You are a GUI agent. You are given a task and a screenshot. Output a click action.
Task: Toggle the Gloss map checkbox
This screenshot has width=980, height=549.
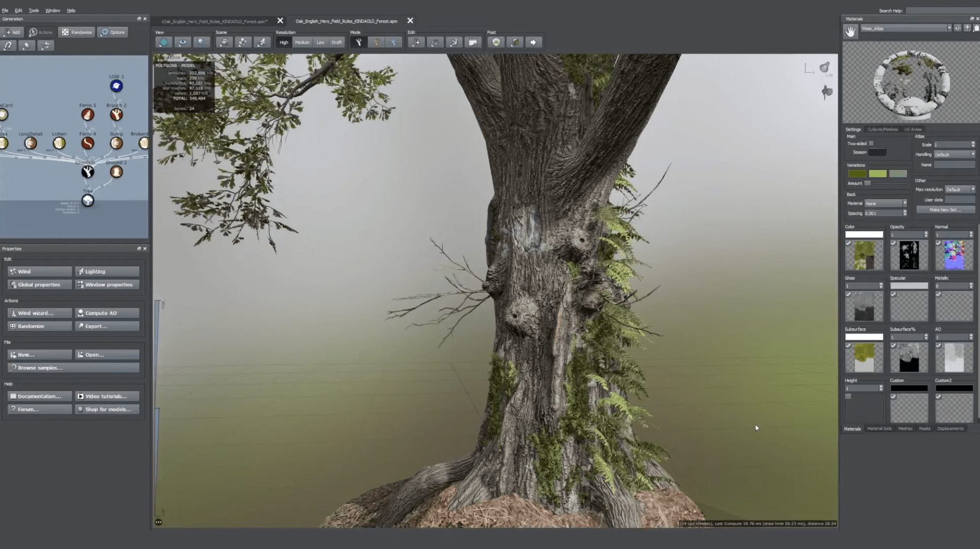click(x=848, y=295)
